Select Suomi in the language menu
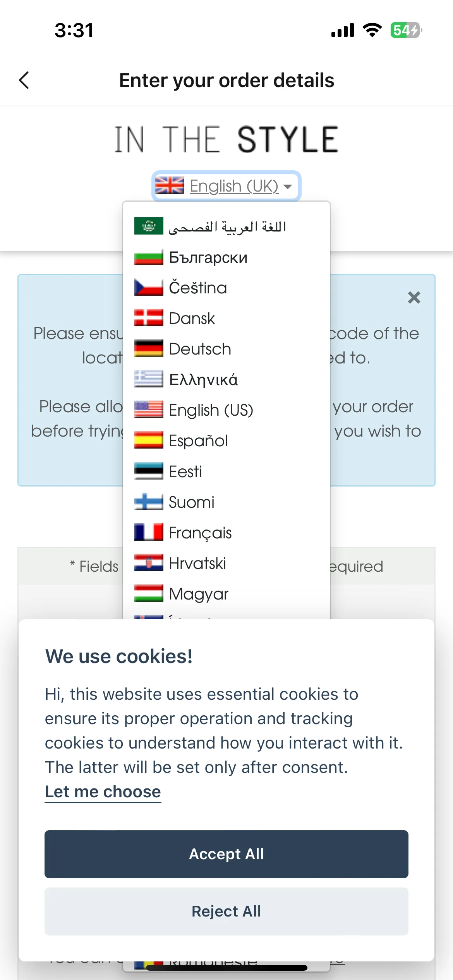Viewport: 453px width, 980px height. tap(226, 502)
